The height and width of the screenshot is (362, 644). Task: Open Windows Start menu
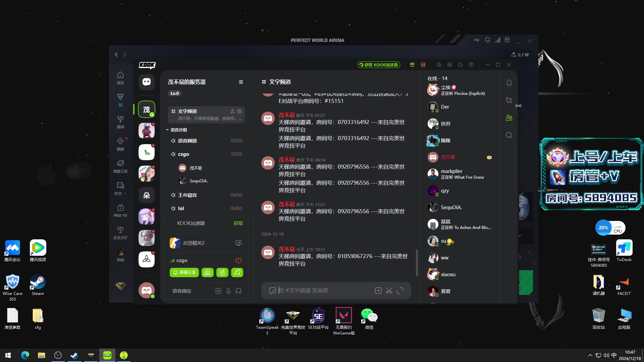click(x=8, y=355)
